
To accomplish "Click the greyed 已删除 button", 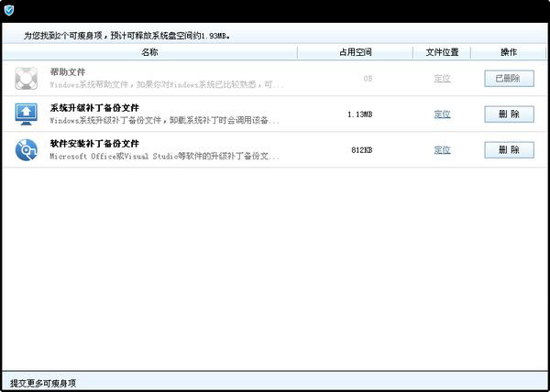I will (509, 79).
